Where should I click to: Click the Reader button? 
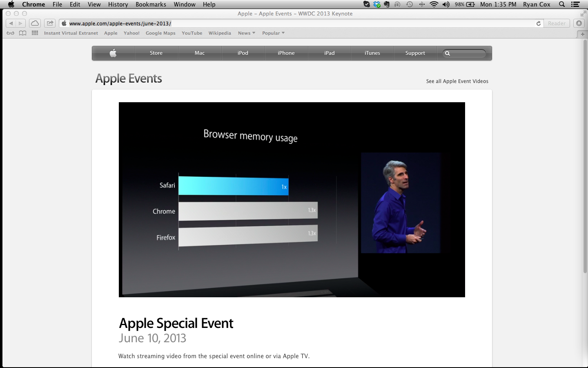point(557,23)
